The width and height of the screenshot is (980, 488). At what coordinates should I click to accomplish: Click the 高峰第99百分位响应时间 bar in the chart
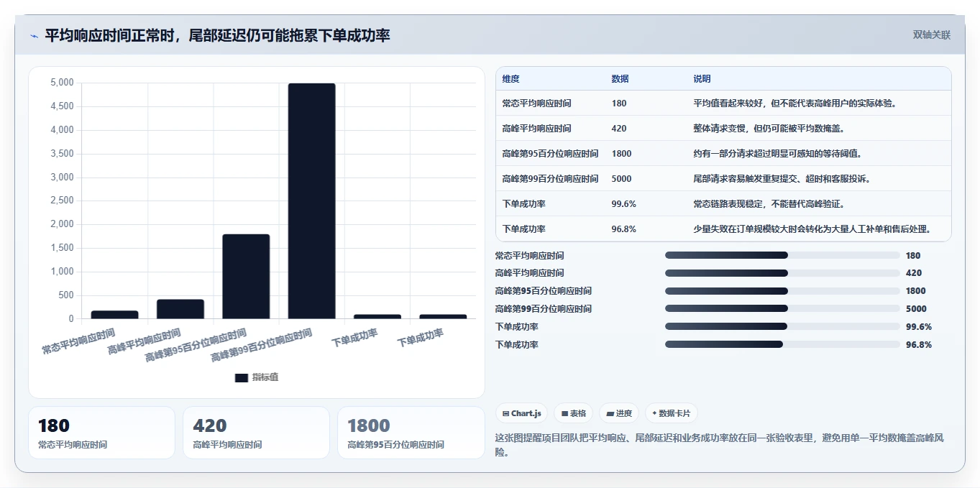click(x=311, y=201)
